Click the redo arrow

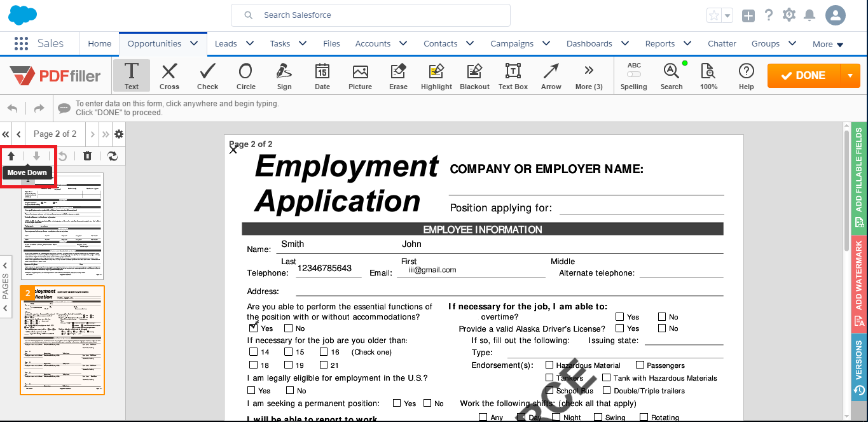[39, 108]
